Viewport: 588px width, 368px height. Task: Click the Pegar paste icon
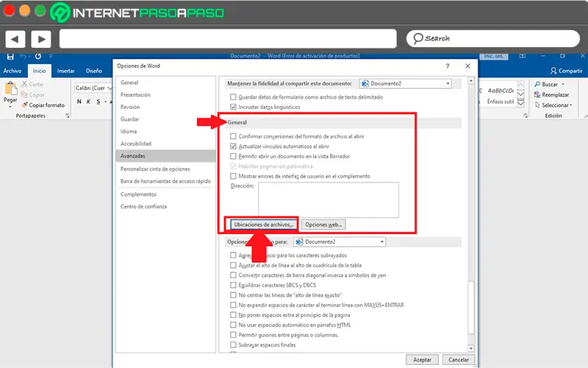10,88
